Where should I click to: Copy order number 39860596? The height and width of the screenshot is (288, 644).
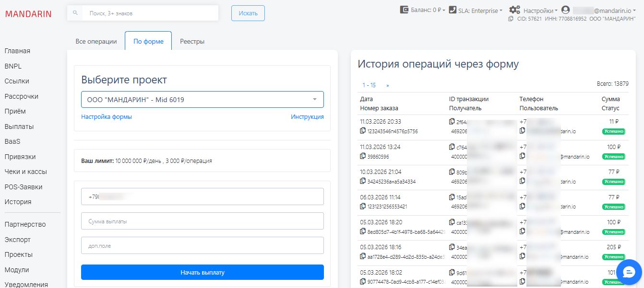coord(362,155)
